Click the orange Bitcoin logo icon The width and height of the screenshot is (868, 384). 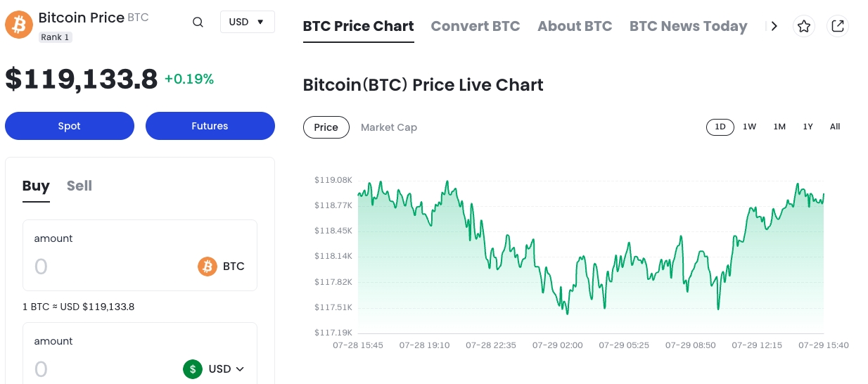pos(19,25)
